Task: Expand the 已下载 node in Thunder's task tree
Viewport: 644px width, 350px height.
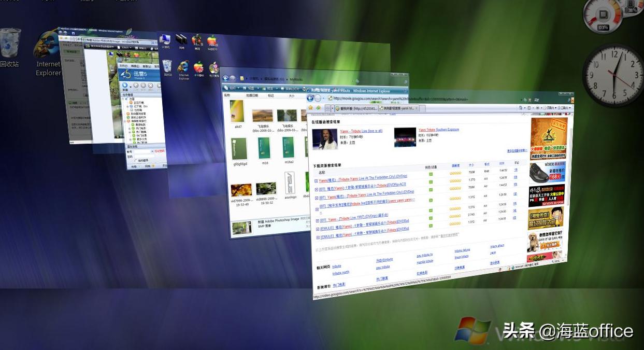Action: pyautogui.click(x=128, y=106)
